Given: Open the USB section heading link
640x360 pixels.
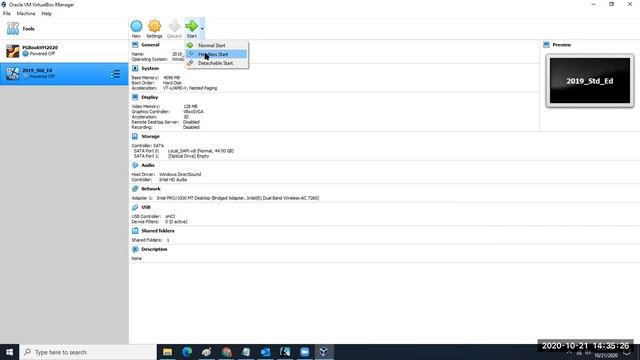Looking at the screenshot, I should point(146,207).
